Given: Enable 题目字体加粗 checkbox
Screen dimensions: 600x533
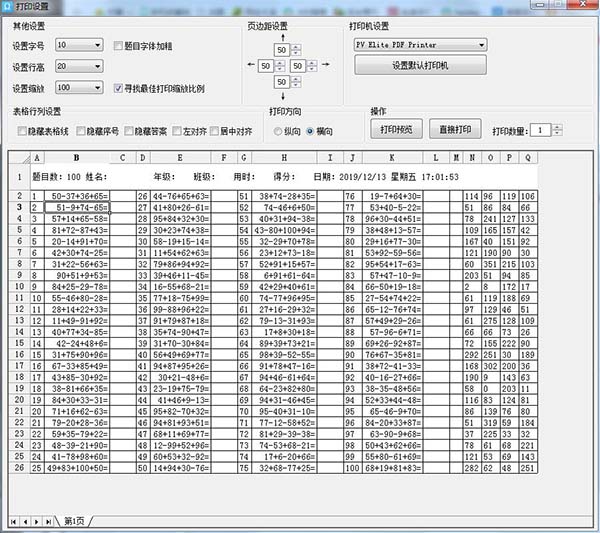Looking at the screenshot, I should coord(118,46).
